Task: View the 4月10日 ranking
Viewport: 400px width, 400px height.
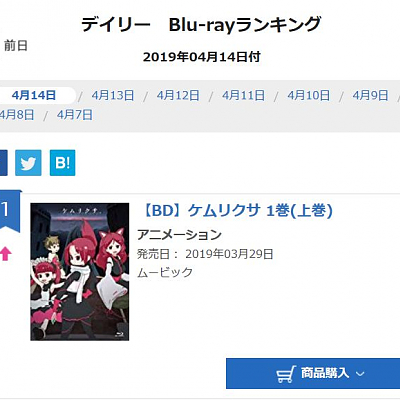Action: coord(308,96)
